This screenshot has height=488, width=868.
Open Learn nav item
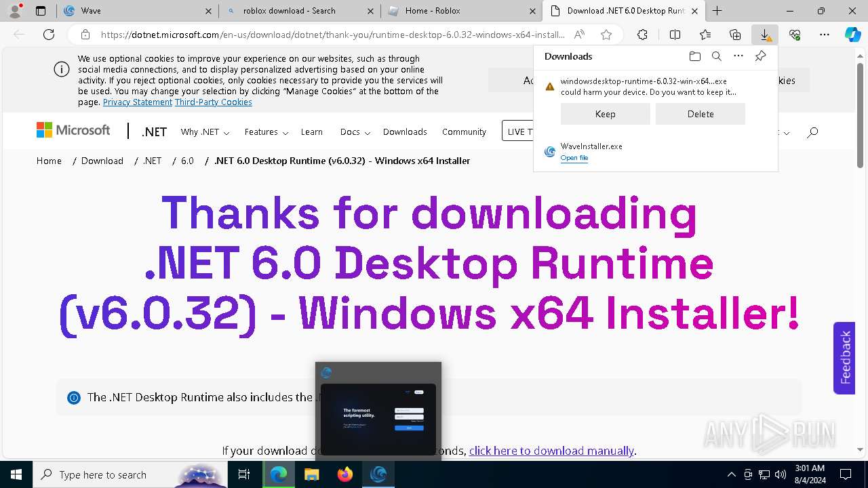[x=312, y=132]
